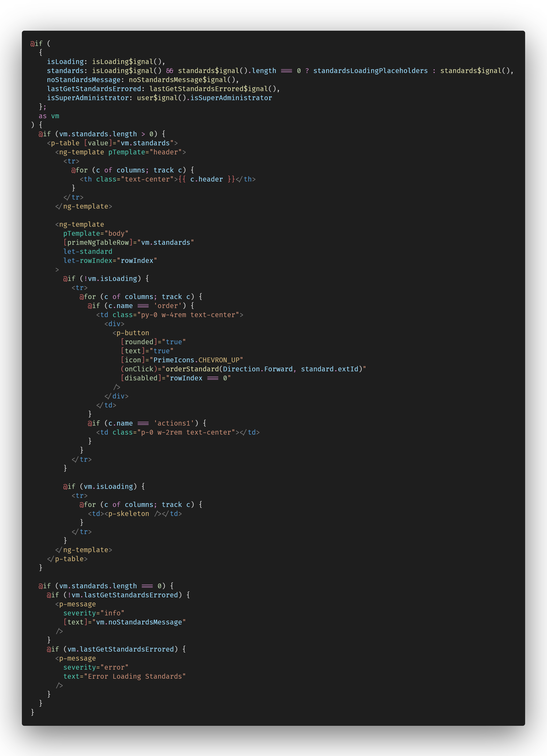
Task: Click '[icon]="PrimeIcons.CHEVRON_UP"' line
Action: point(182,360)
